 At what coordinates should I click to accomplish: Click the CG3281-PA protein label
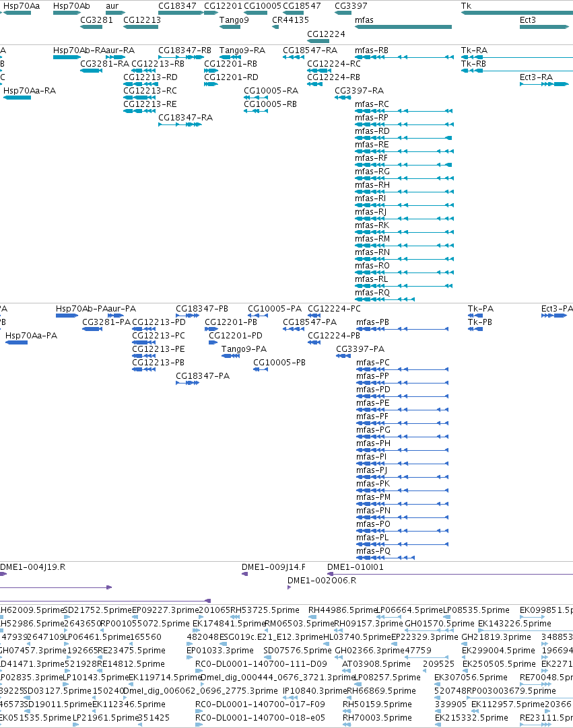106,322
